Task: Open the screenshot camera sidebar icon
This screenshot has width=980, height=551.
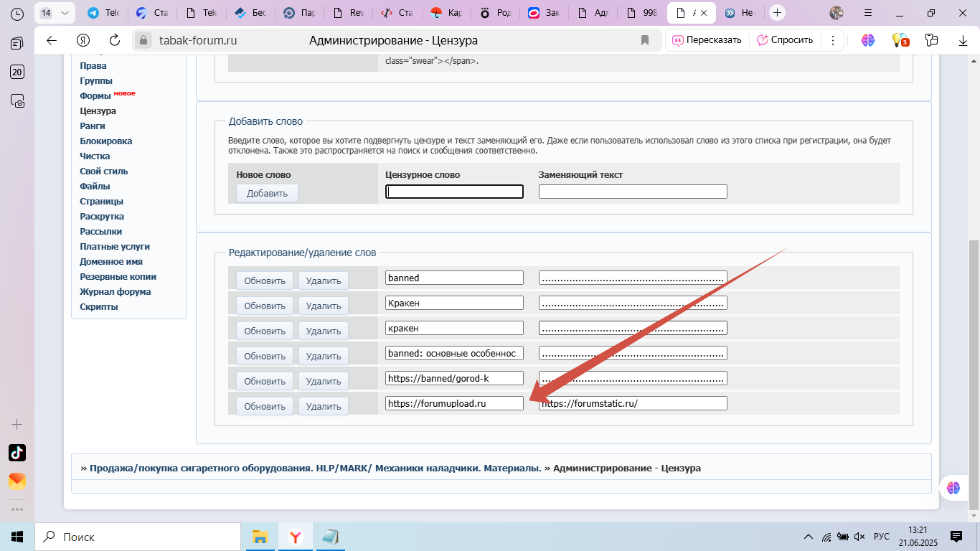Action: click(17, 101)
